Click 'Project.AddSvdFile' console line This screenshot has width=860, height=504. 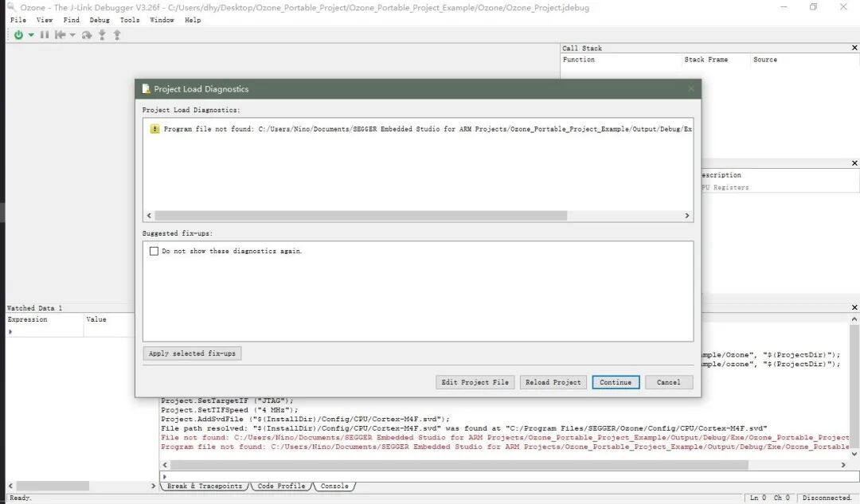[305, 419]
